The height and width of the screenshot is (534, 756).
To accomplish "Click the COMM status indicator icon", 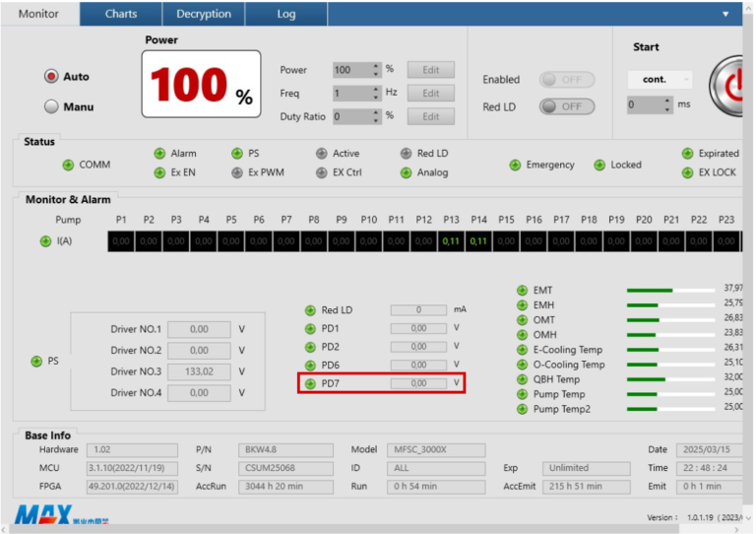I will coord(68,166).
